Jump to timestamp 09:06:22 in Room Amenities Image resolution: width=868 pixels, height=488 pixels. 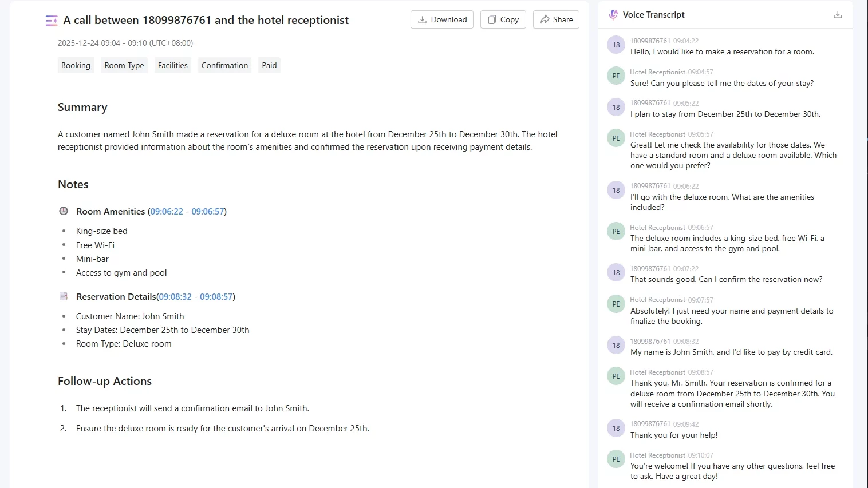[167, 212]
